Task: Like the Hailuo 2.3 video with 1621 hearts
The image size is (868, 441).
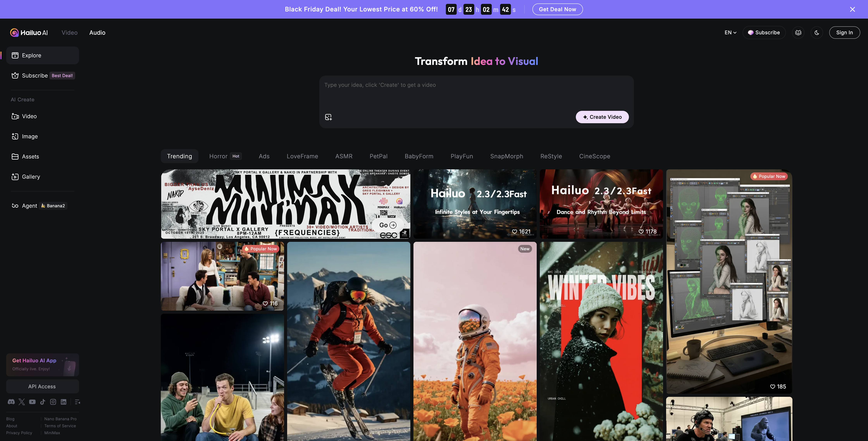Action: pos(515,232)
